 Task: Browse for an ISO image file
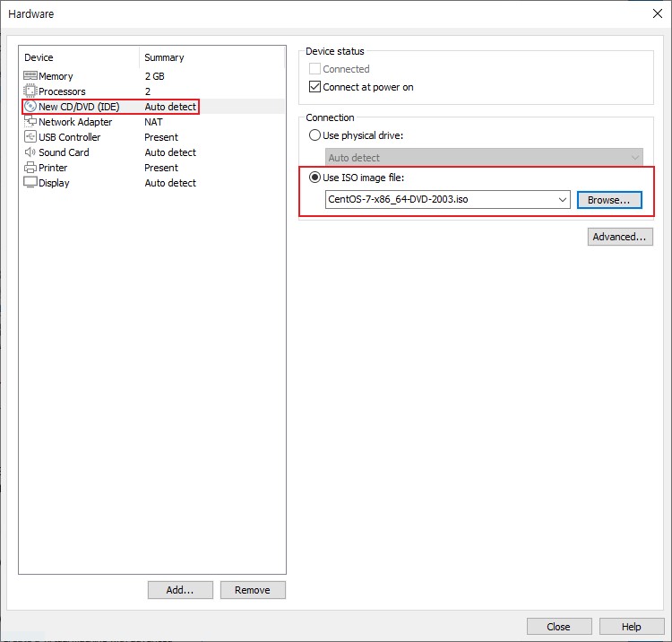tap(609, 200)
